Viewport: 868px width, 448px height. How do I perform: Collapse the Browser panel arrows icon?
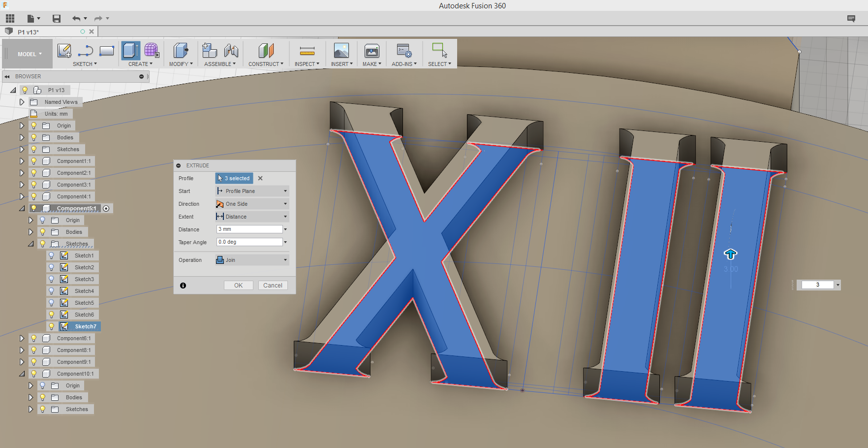point(7,76)
